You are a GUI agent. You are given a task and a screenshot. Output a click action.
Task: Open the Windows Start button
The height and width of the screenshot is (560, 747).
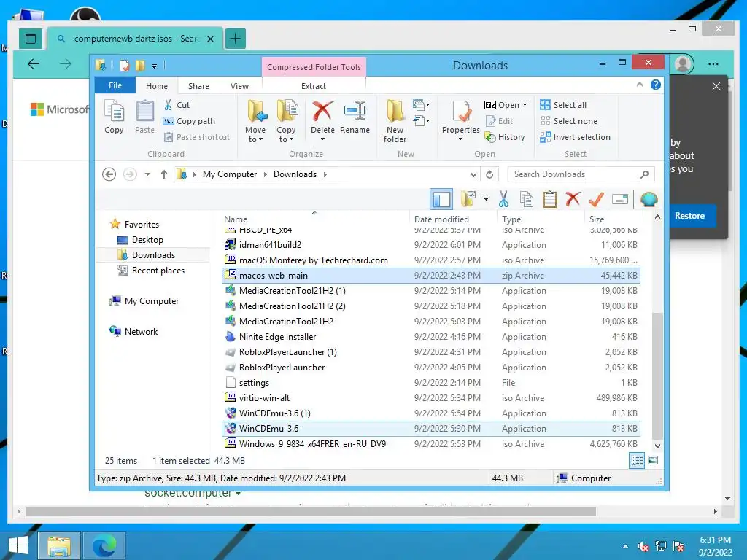pos(18,545)
